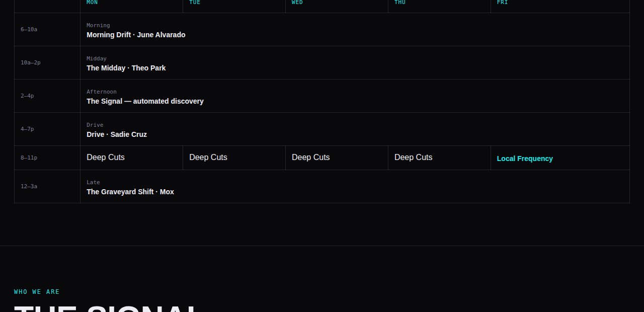This screenshot has width=644, height=312.
Task: Click The Graveyard Shift · Mox entry
Action: [x=130, y=192]
